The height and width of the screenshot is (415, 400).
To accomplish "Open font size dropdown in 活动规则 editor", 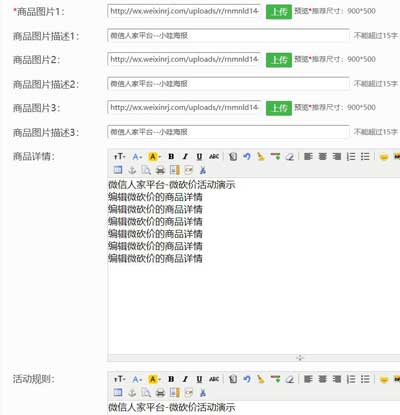I will pos(120,379).
